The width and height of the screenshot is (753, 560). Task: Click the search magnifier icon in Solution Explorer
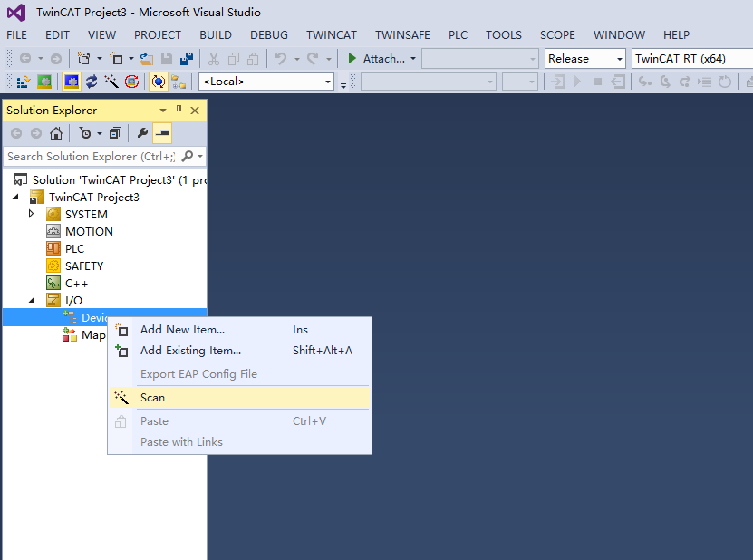pos(188,156)
